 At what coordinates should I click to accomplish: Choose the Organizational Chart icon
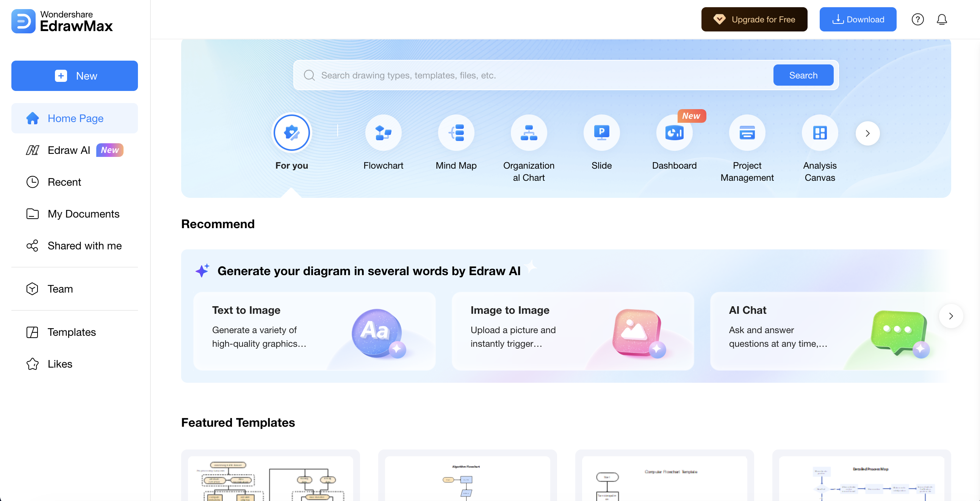tap(528, 133)
